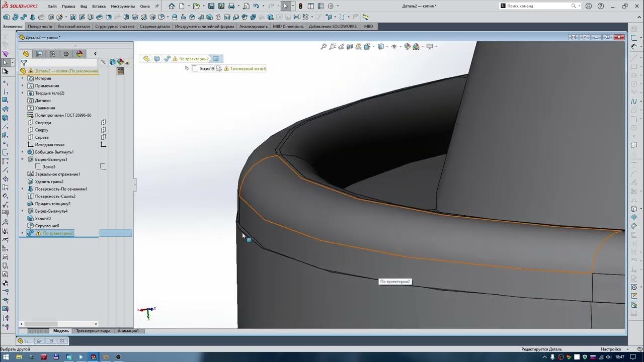
Task: Open the PropertyManager tab icon
Action: [x=39, y=54]
